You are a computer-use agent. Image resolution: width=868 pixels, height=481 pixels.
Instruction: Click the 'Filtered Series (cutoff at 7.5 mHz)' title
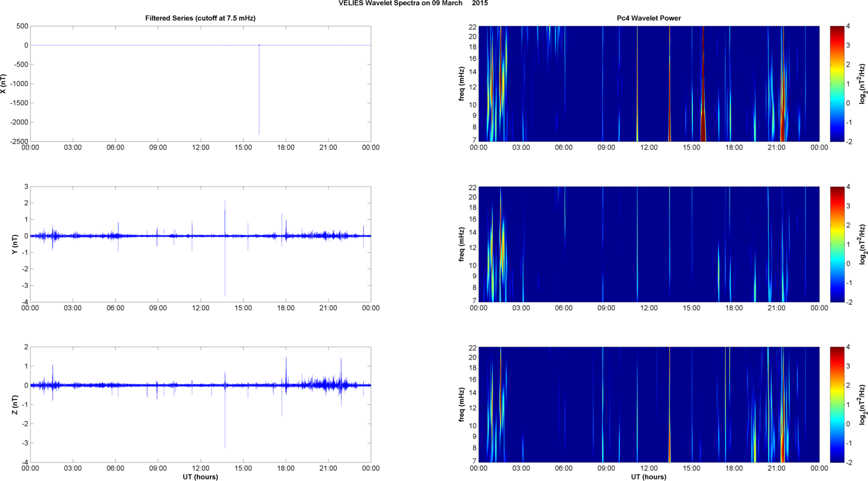pos(200,18)
